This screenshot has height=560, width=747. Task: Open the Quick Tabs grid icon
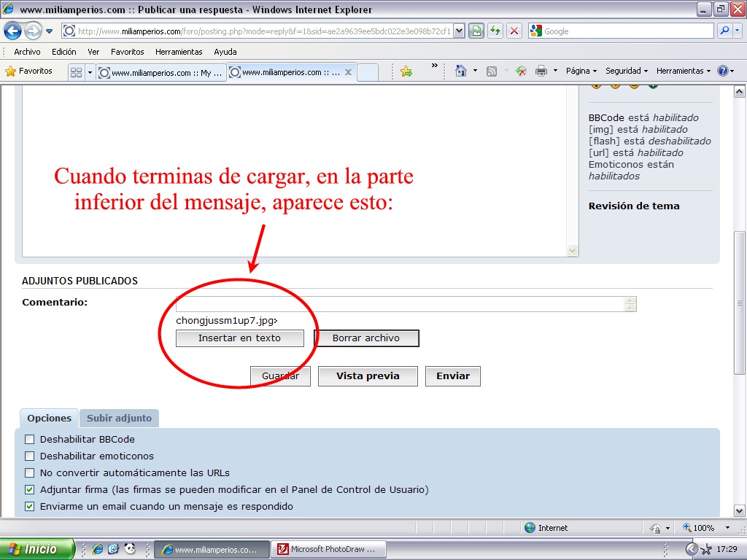point(76,72)
